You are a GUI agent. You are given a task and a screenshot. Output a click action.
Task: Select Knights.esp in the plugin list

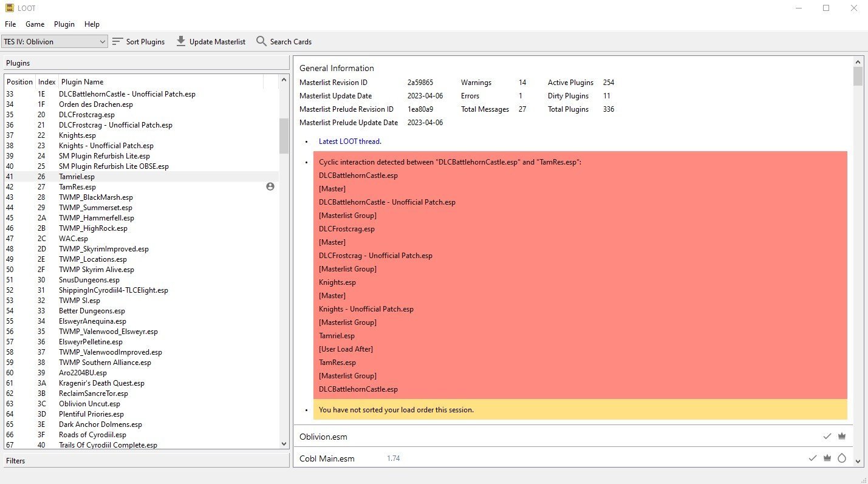pyautogui.click(x=141, y=135)
